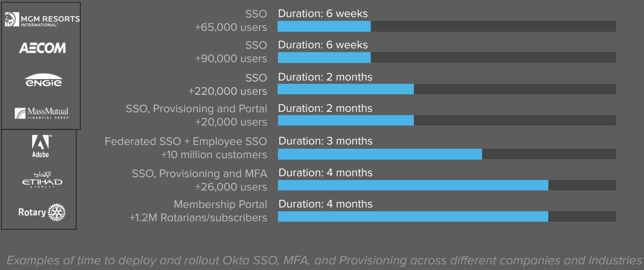The image size is (644, 270).
Task: Click "Federated SSO + Employee SSO" label
Action: (186, 142)
